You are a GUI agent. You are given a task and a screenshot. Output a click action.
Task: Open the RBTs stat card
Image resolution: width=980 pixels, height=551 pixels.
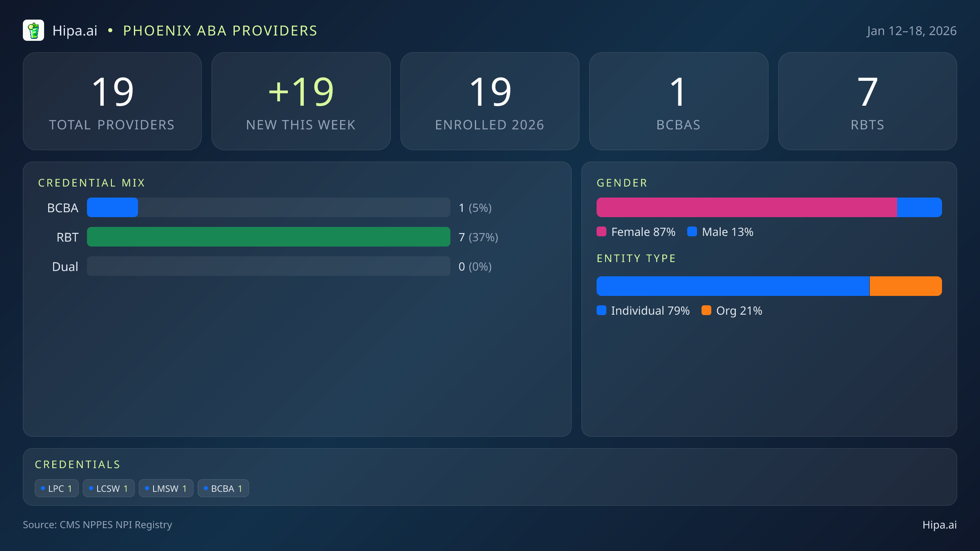click(867, 101)
